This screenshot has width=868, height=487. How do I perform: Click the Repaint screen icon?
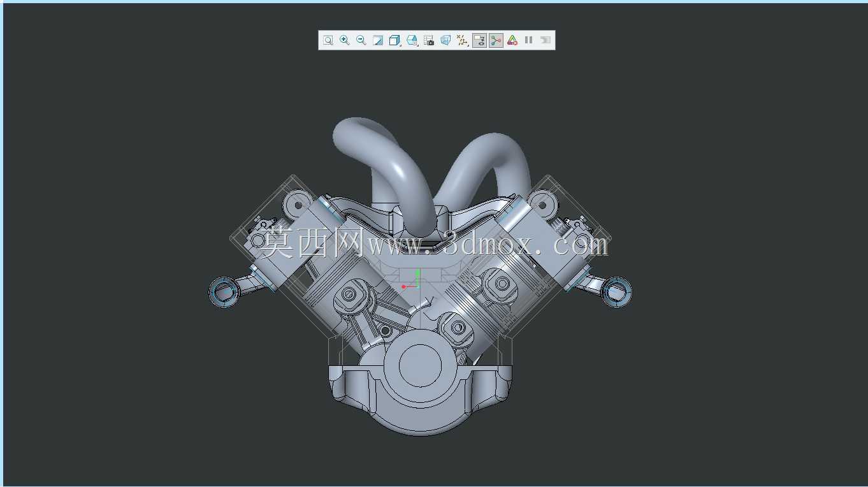click(x=377, y=40)
